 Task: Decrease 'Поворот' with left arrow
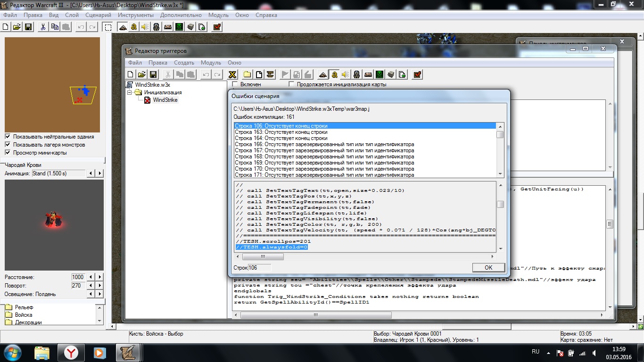coord(91,286)
